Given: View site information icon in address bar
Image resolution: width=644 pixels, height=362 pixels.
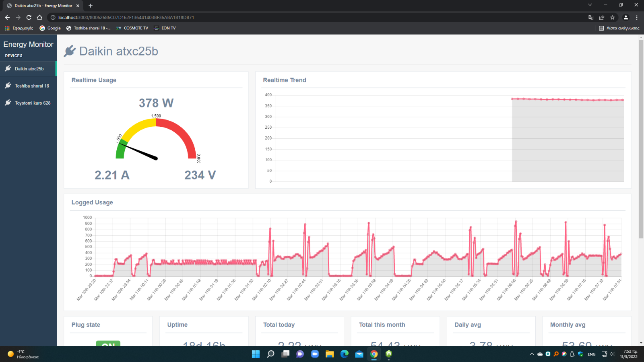Looking at the screenshot, I should [53, 17].
